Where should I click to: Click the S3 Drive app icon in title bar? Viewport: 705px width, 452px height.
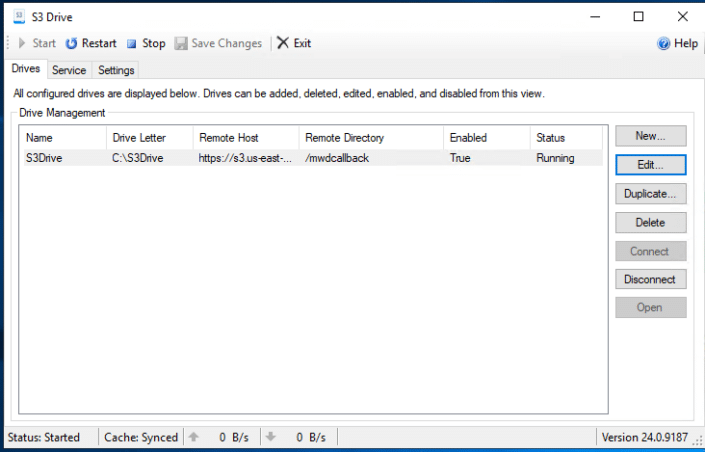pyautogui.click(x=19, y=16)
